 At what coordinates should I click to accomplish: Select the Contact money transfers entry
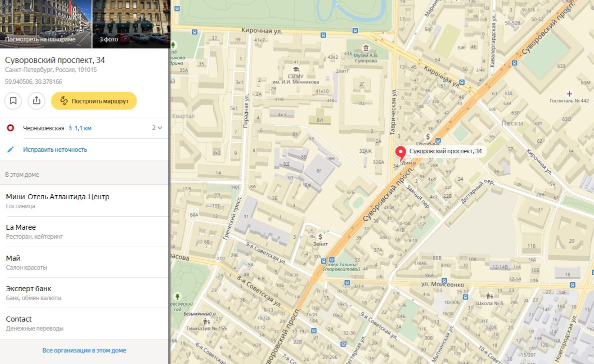pos(83,324)
